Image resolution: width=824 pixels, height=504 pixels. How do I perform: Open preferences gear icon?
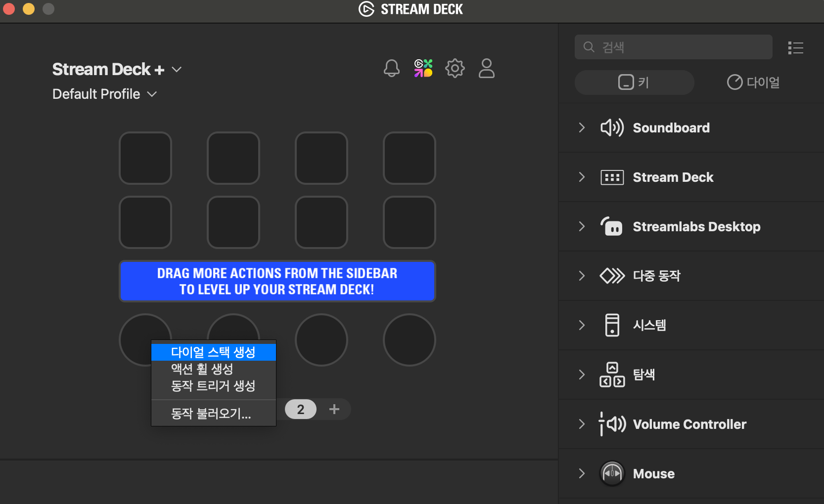pos(455,68)
